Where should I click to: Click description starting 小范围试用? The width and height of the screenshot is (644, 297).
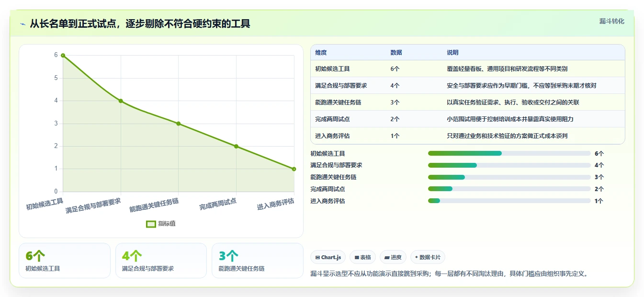[510, 119]
